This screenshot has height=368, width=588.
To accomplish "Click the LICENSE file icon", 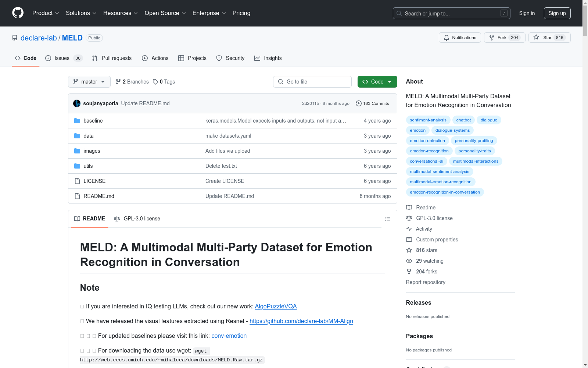I will [77, 181].
